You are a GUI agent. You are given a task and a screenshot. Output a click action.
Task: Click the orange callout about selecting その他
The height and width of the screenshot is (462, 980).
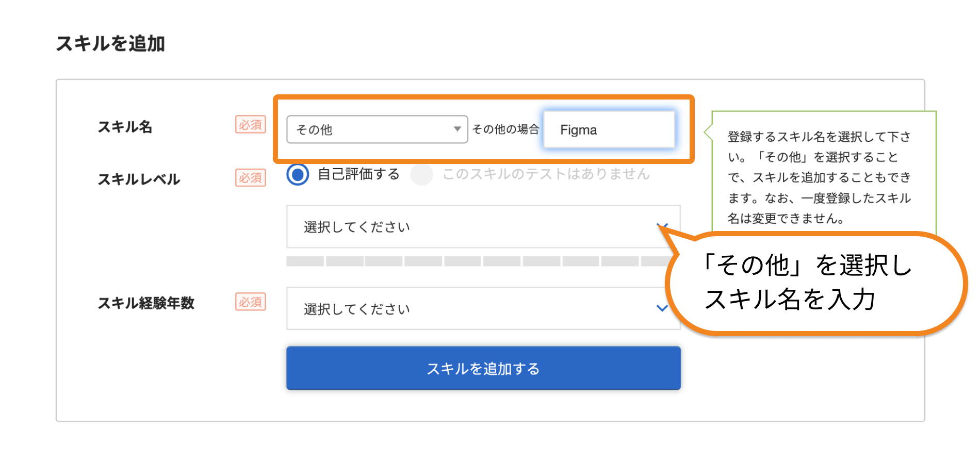(815, 283)
